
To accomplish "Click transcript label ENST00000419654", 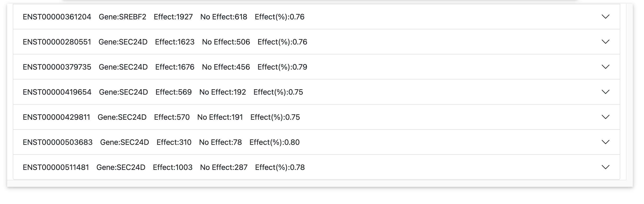I will coord(57,92).
